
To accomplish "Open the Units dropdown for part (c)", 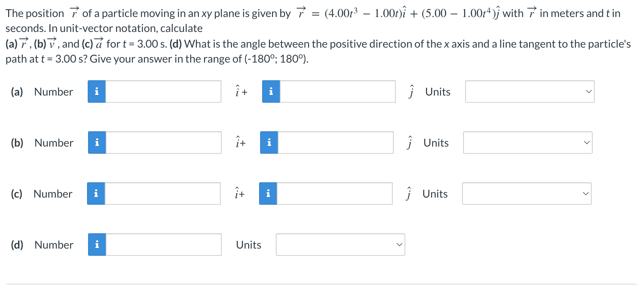I will [x=526, y=194].
